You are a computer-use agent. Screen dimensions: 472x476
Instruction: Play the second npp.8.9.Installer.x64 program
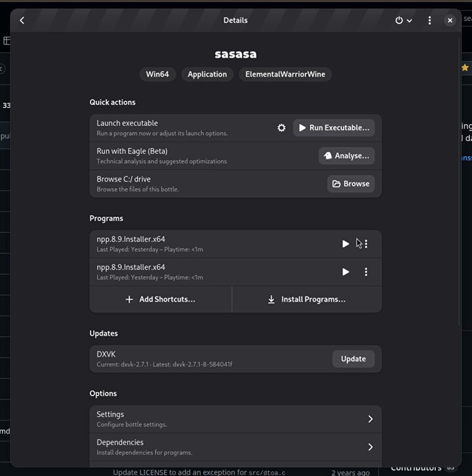pyautogui.click(x=345, y=271)
